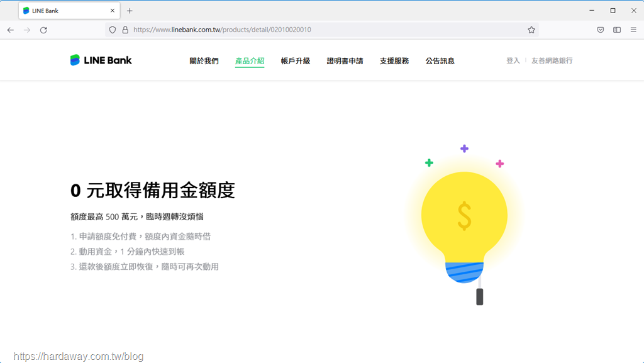Open the 產品介紹 menu
The height and width of the screenshot is (363, 644).
point(250,61)
